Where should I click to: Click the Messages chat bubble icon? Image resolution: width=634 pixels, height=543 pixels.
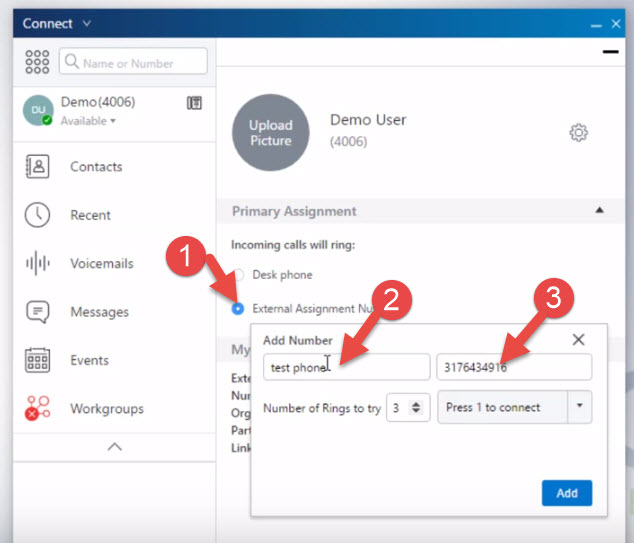[x=38, y=312]
